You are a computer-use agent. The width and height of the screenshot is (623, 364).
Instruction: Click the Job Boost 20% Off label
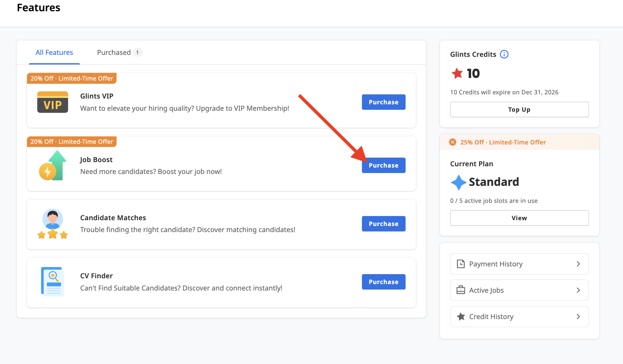72,142
